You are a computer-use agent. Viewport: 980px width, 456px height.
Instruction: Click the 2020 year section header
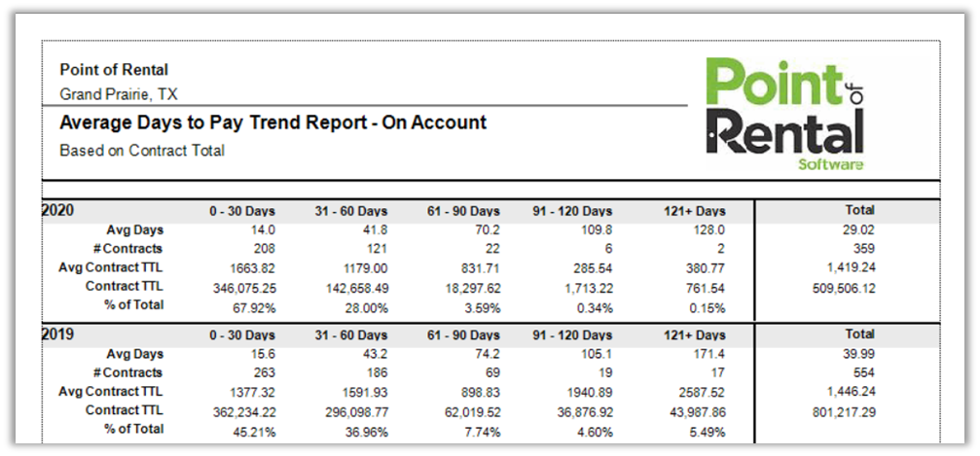(58, 210)
